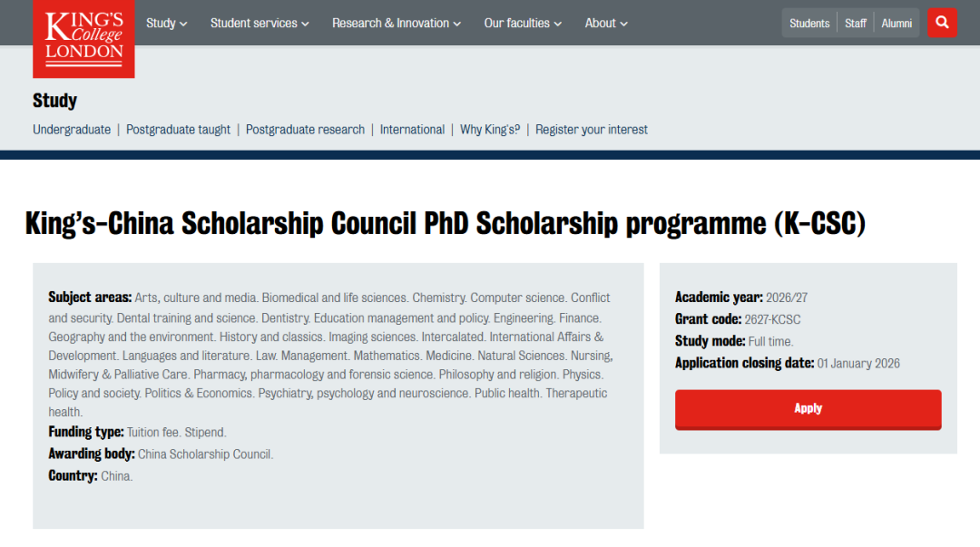Select Postgraduate taught section
Image resolution: width=980 pixels, height=547 pixels.
178,130
